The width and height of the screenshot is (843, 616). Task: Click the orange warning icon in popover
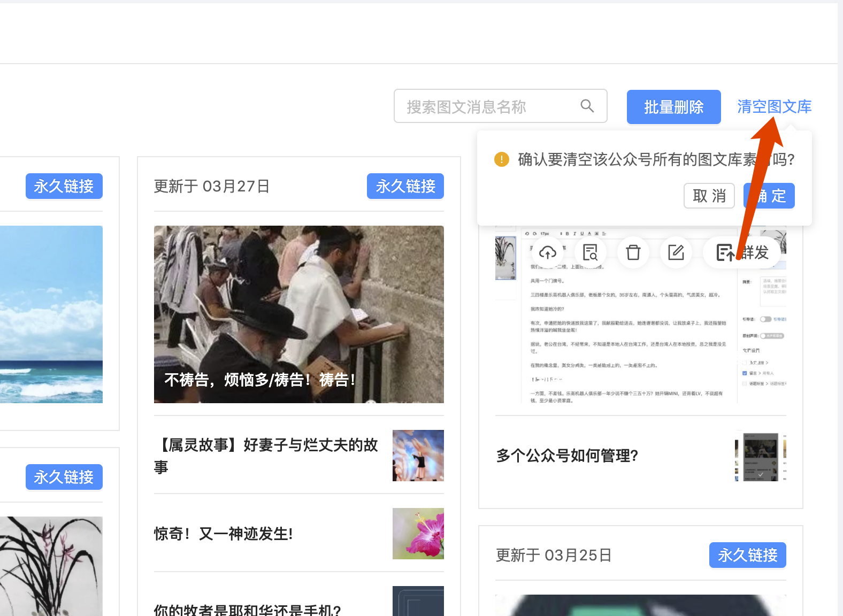[x=502, y=159]
